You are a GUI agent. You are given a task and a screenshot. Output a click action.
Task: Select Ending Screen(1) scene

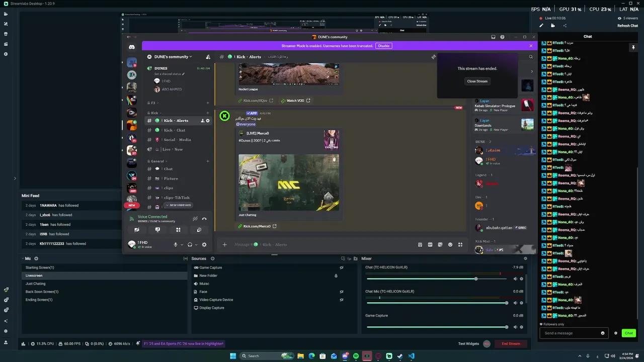click(105, 300)
